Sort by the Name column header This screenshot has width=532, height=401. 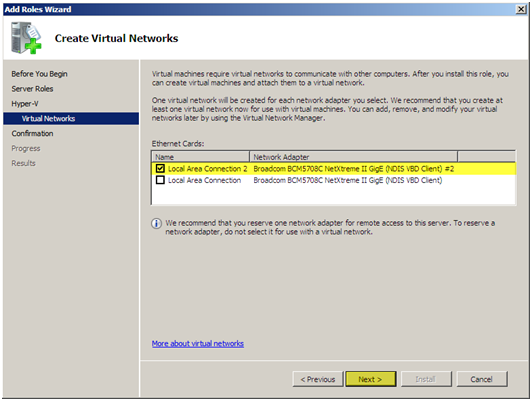(201, 157)
